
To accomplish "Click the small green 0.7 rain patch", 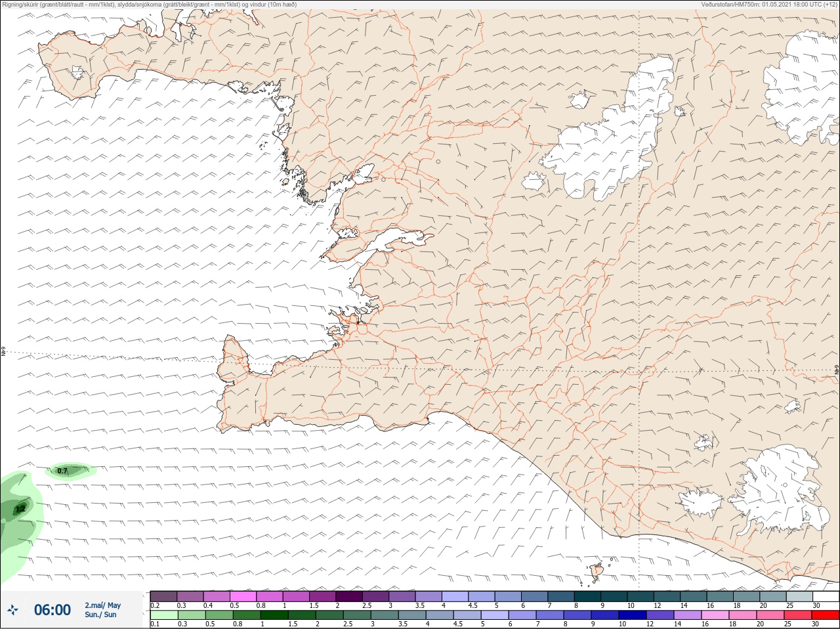I will (71, 471).
